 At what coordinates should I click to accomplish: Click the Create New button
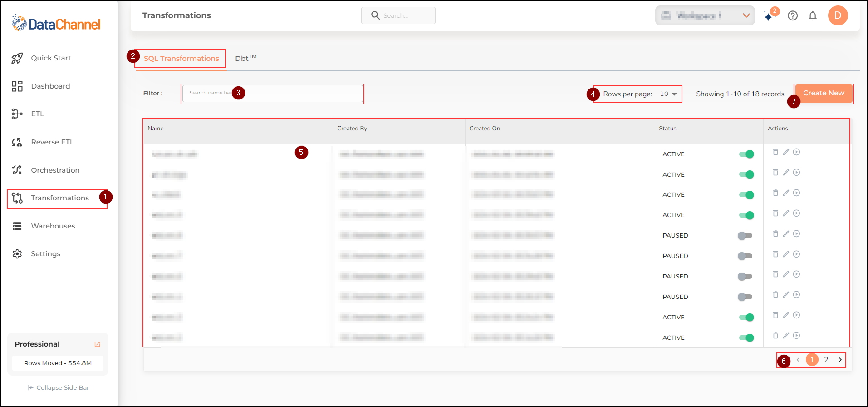[x=824, y=93]
